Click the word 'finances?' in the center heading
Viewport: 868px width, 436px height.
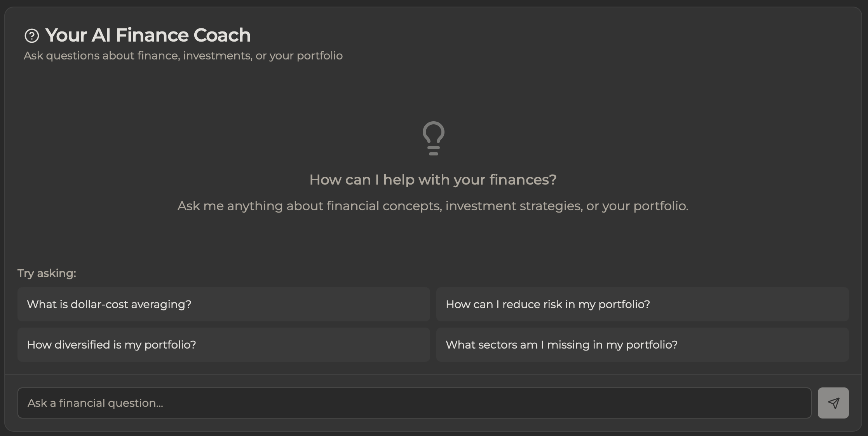point(523,180)
